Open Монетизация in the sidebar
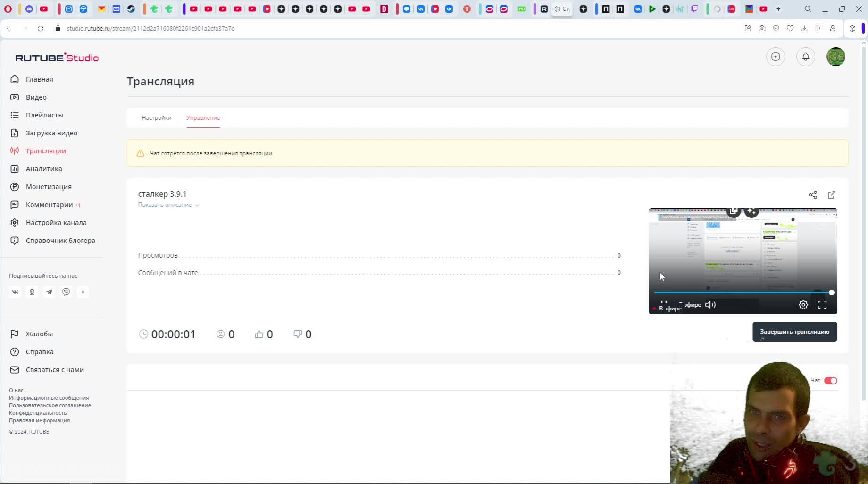Screen dimensions: 868x484 [x=41, y=187]
